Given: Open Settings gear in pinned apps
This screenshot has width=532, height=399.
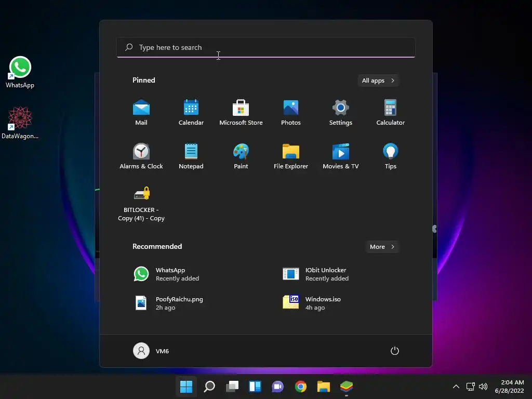Looking at the screenshot, I should 341,113.
